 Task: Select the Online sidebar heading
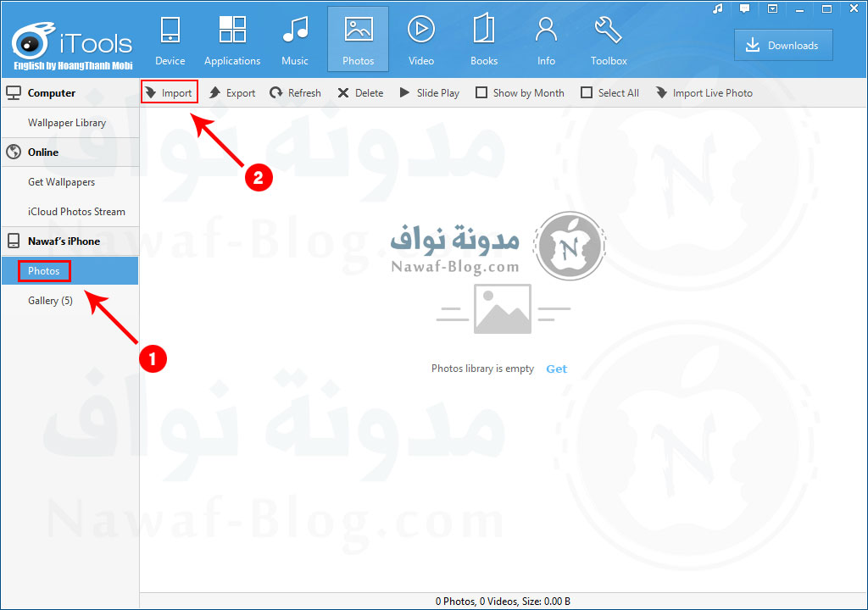(70, 152)
